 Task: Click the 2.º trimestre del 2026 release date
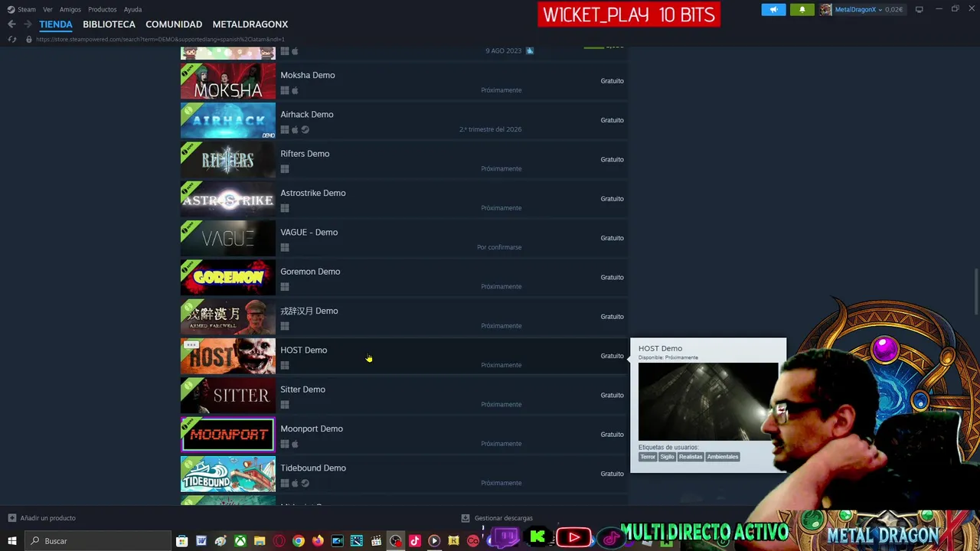point(490,129)
